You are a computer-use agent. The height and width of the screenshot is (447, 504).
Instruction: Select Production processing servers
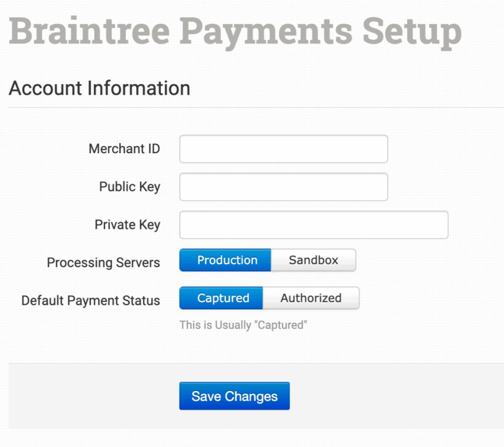coord(225,260)
